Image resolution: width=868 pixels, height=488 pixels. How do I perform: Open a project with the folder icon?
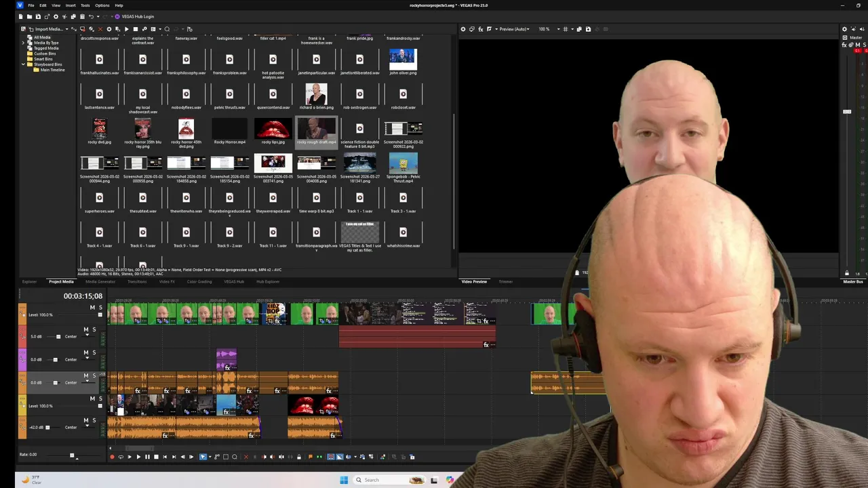pyautogui.click(x=29, y=16)
